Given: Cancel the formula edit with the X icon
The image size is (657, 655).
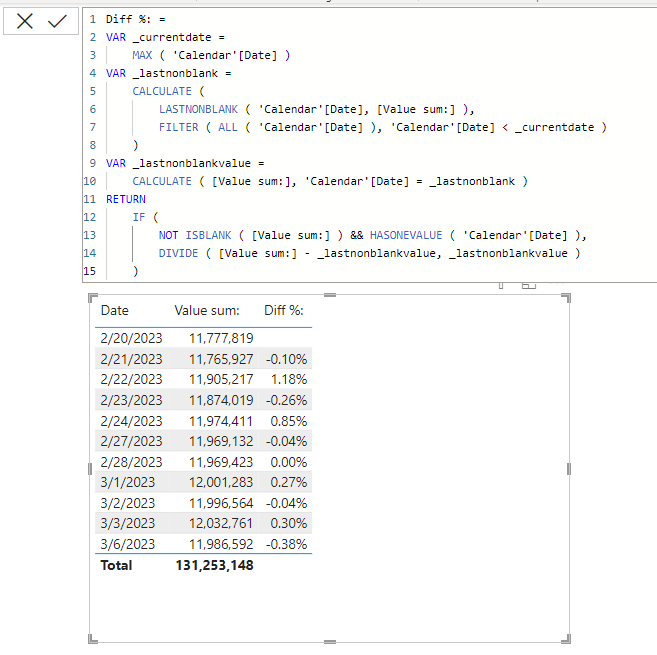Looking at the screenshot, I should click(x=25, y=21).
